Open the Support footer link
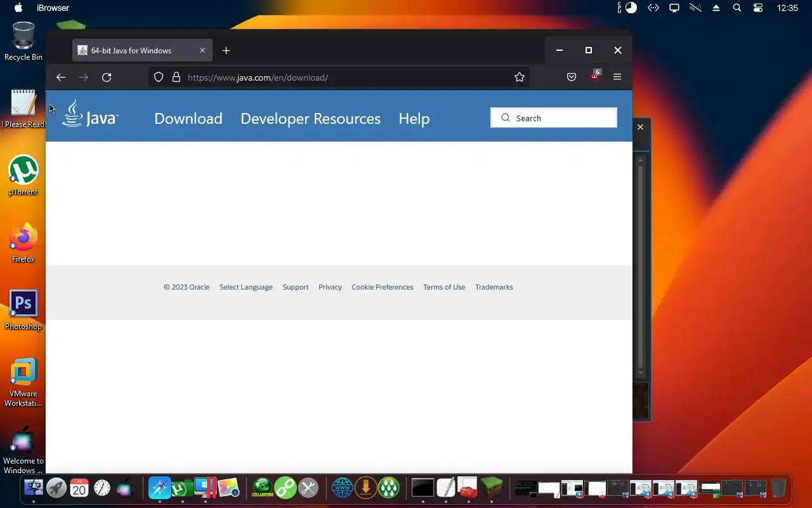812x508 pixels. coord(296,287)
